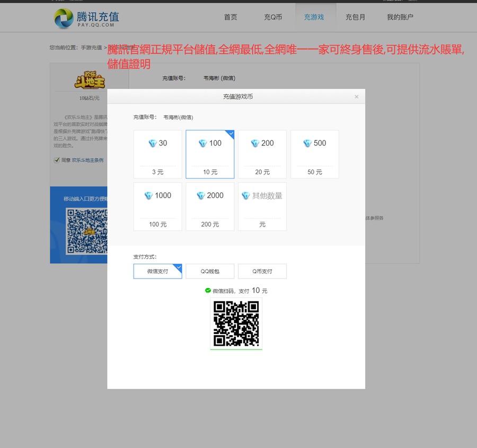Click the mobile entry QR code in sidebar

pyautogui.click(x=87, y=231)
